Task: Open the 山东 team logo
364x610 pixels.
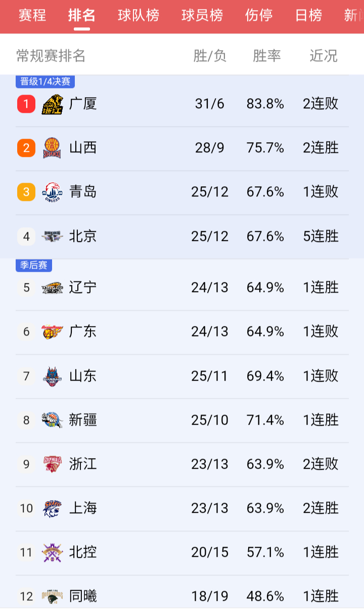Action: coord(53,376)
